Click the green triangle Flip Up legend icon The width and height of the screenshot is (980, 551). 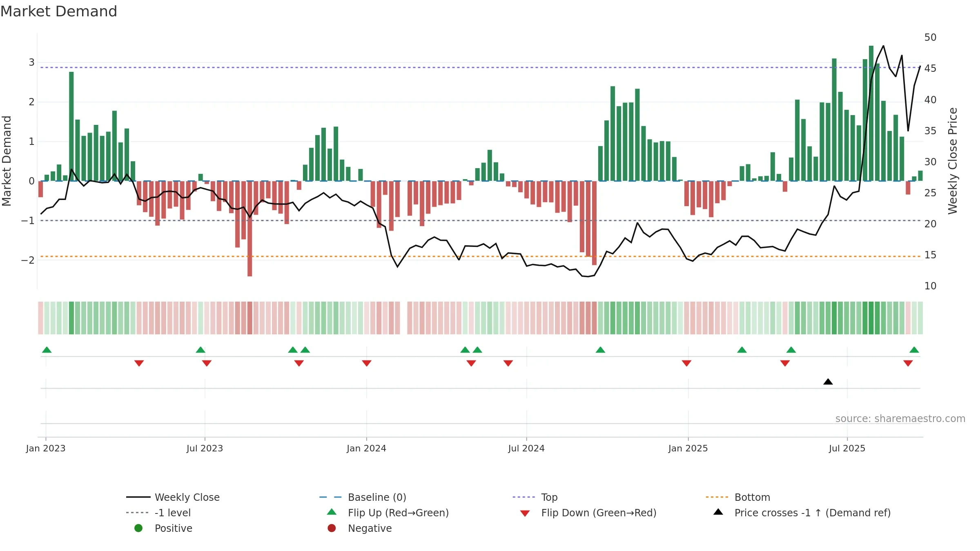click(x=332, y=512)
